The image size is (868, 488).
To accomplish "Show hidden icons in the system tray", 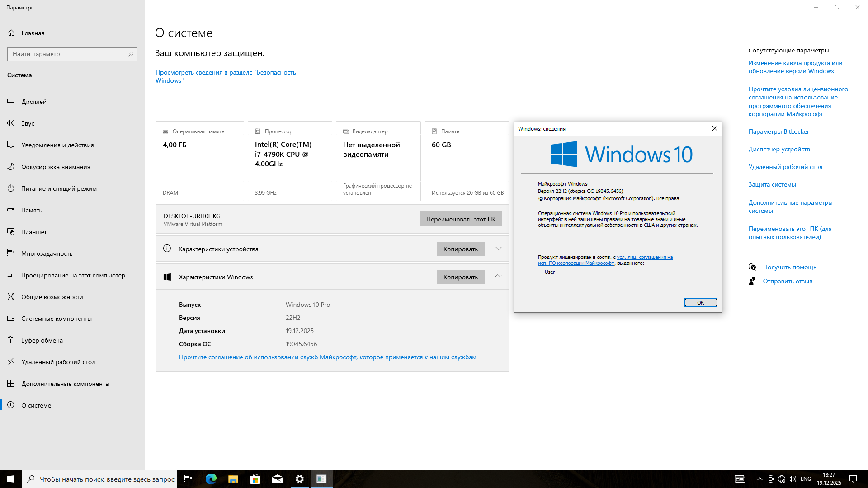I will (759, 479).
